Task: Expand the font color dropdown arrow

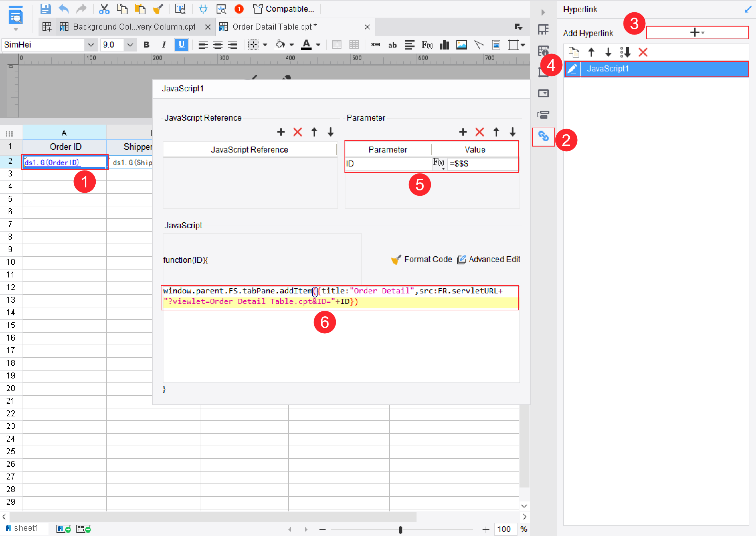Action: [x=318, y=45]
